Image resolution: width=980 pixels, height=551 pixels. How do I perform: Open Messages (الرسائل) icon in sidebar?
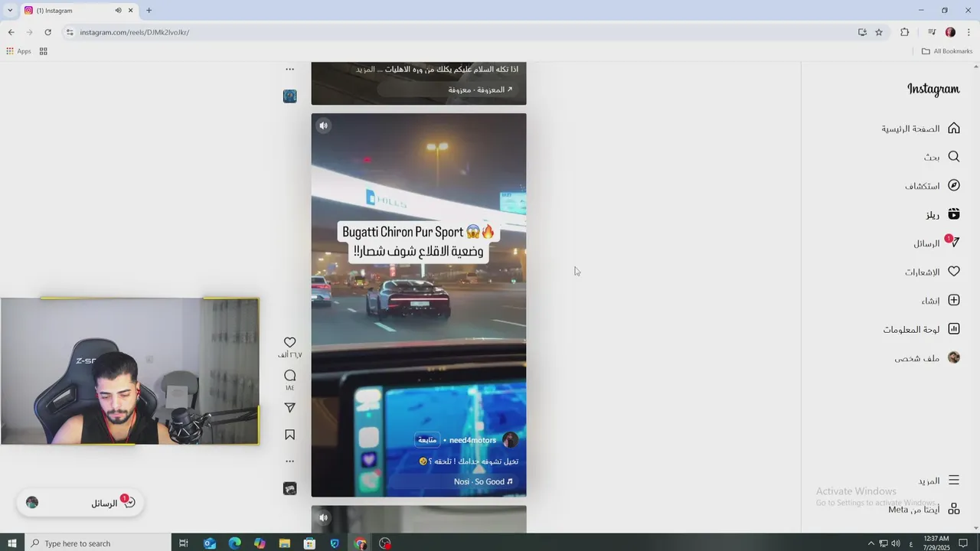[x=953, y=243]
